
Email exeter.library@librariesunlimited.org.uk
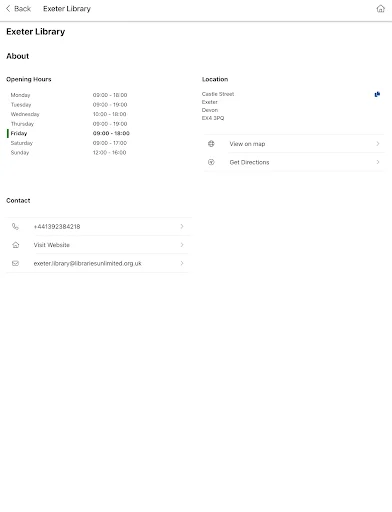click(x=99, y=263)
